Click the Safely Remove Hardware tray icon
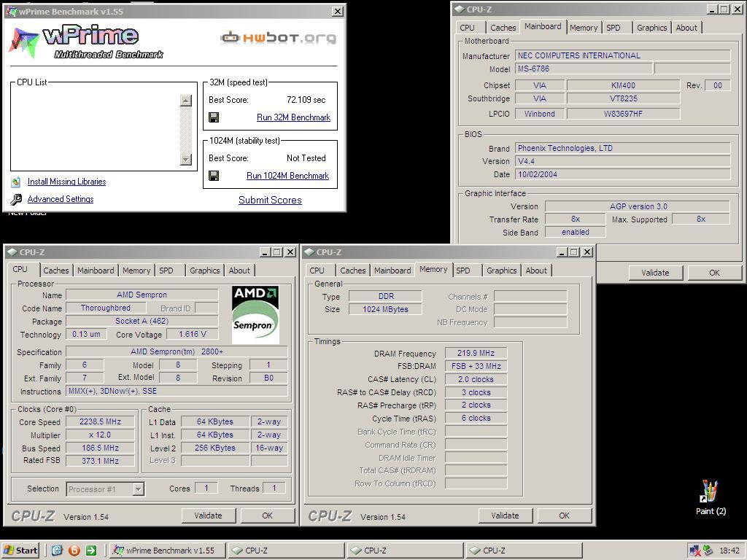747x560 pixels. tap(708, 551)
